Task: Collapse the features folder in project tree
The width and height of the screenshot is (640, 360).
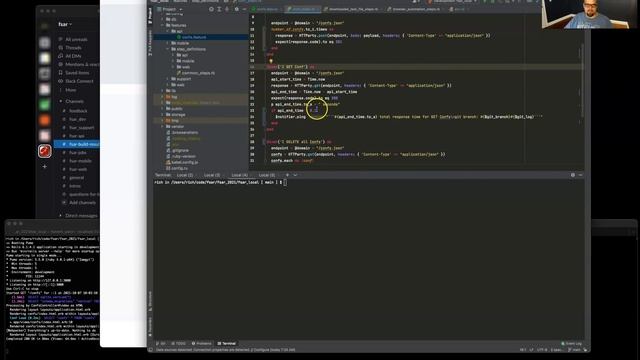Action: click(163, 25)
